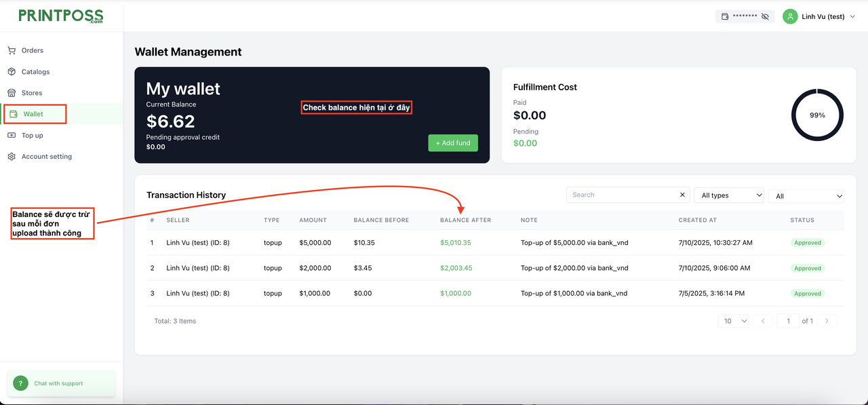Screen dimensions: 868x405
Task: Click the Orders cart icon in sidebar
Action: [12, 50]
